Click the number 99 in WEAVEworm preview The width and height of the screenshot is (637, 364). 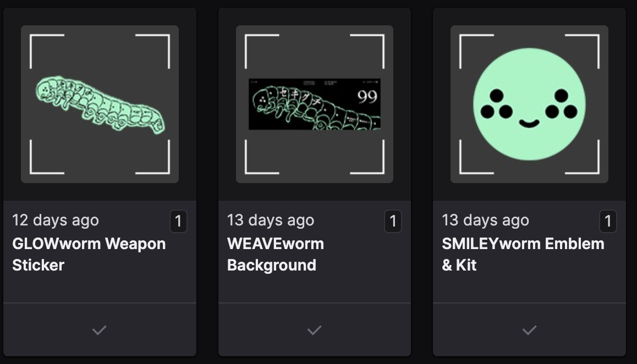point(367,97)
